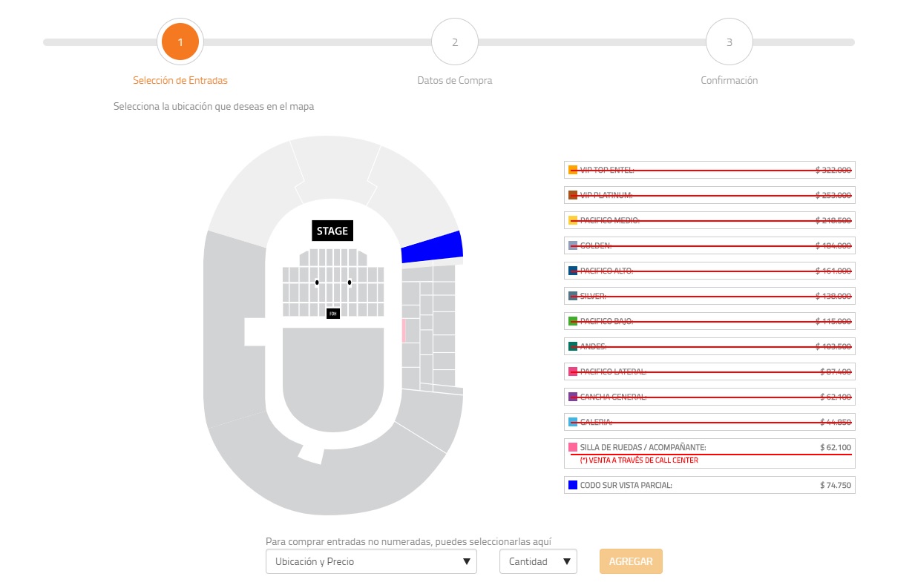The image size is (915, 588).
Task: Select the Codo Sur Vista Parcial price row
Action: [709, 486]
